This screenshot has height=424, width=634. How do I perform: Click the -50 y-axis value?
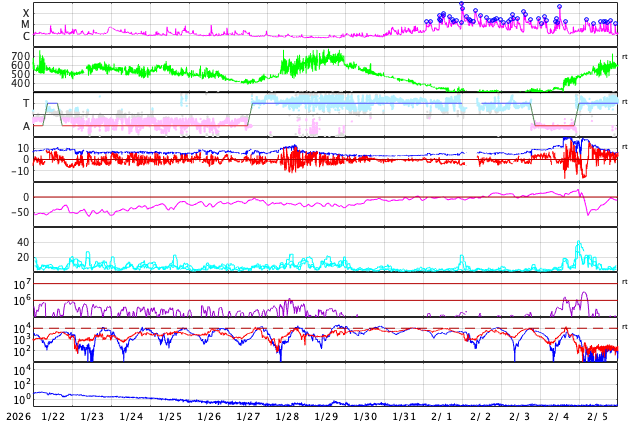19,212
